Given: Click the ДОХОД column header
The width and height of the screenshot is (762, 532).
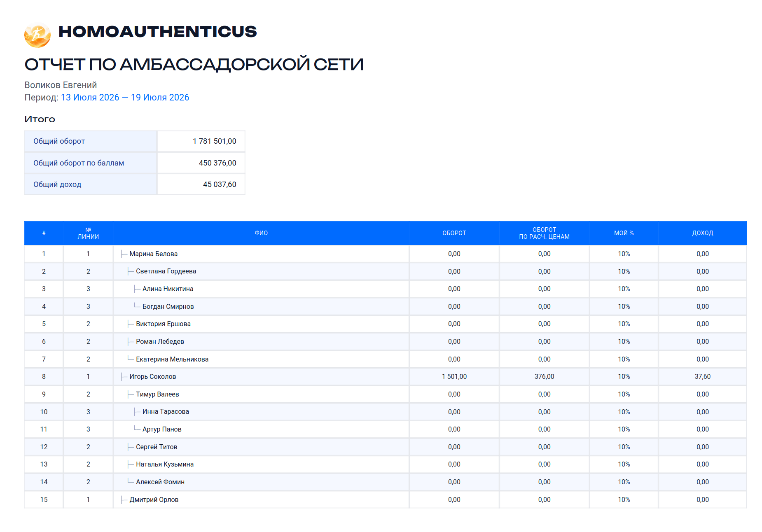Looking at the screenshot, I should (702, 233).
